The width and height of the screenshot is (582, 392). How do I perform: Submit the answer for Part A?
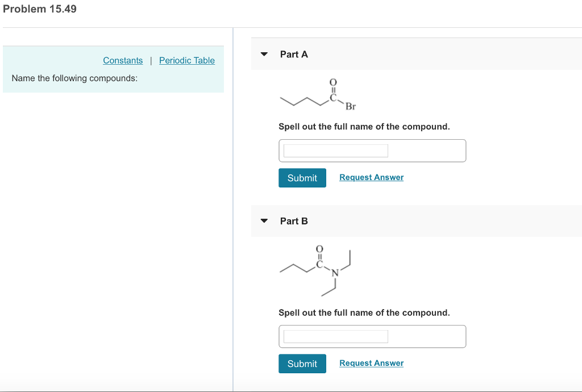pyautogui.click(x=302, y=178)
